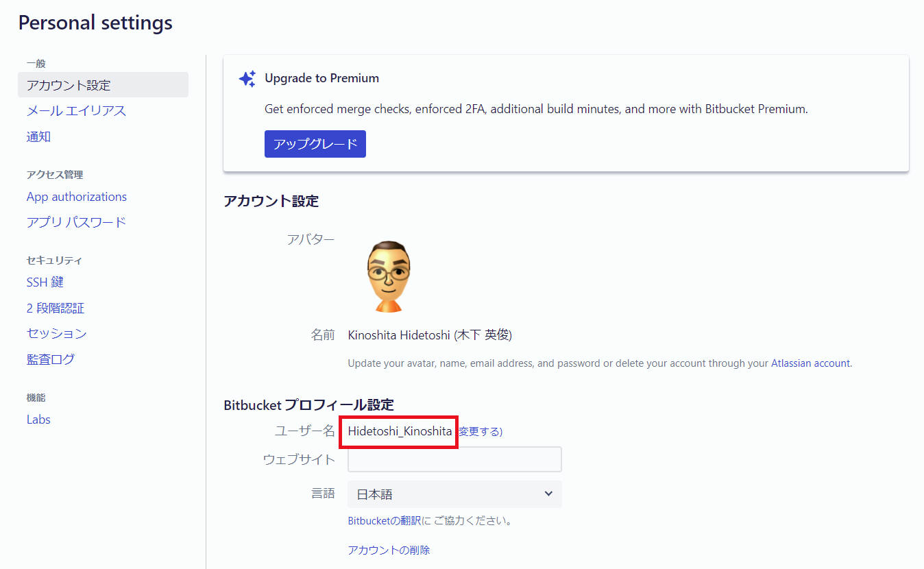Open the Labs settings page
The width and height of the screenshot is (924, 569).
(x=38, y=419)
